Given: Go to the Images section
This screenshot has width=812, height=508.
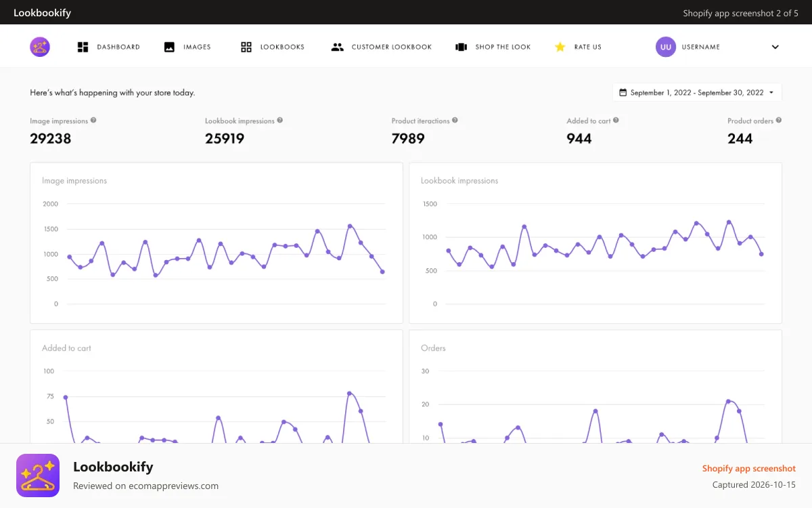Looking at the screenshot, I should pos(187,47).
